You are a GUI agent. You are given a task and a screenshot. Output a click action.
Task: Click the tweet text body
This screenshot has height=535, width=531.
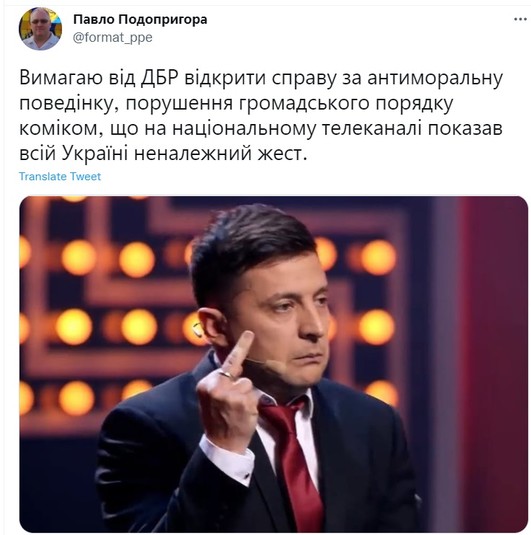[261, 116]
